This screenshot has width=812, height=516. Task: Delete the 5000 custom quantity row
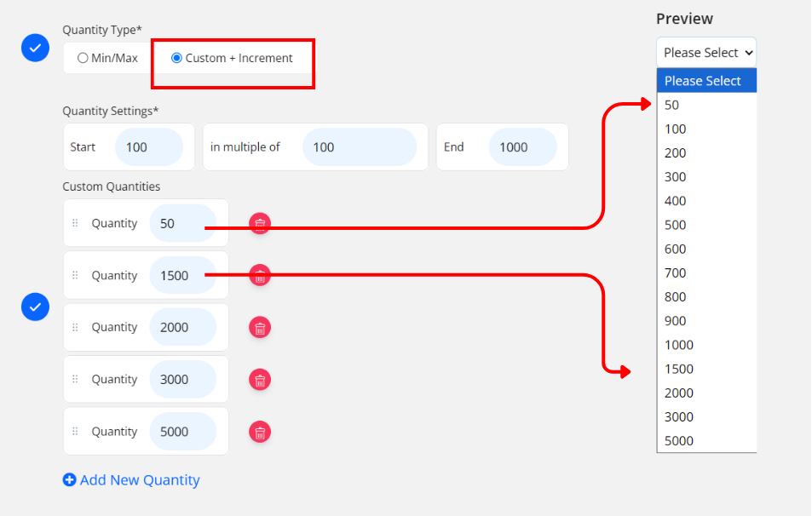[260, 432]
